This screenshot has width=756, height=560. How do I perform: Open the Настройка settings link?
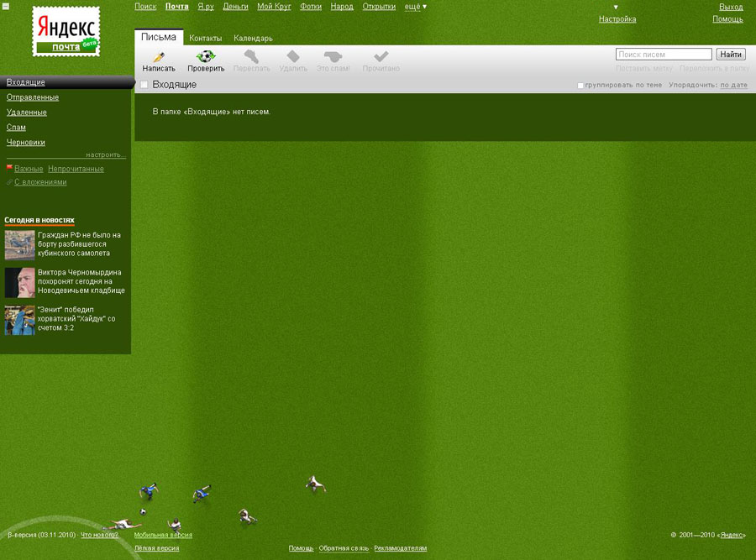click(617, 19)
